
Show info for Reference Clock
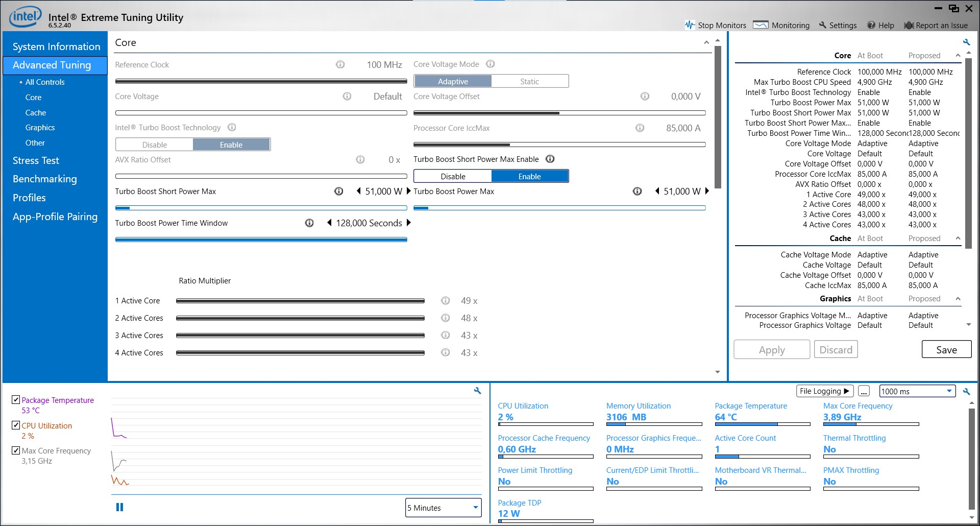click(340, 64)
